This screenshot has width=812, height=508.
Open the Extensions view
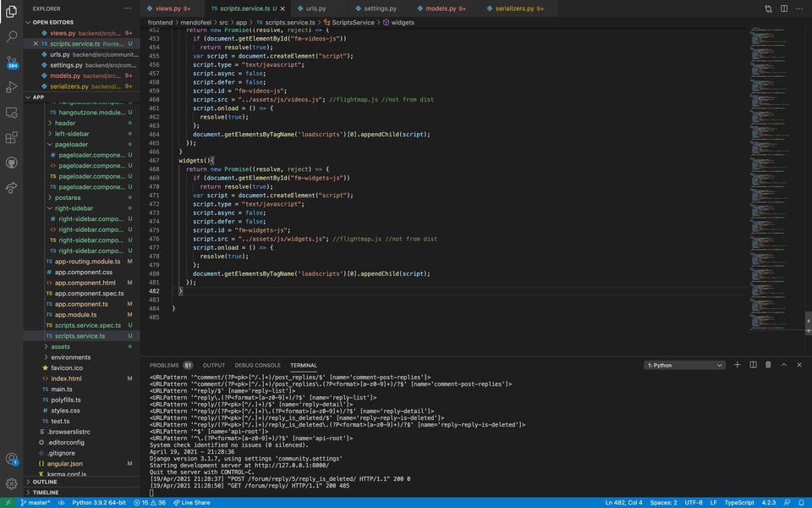[11, 137]
